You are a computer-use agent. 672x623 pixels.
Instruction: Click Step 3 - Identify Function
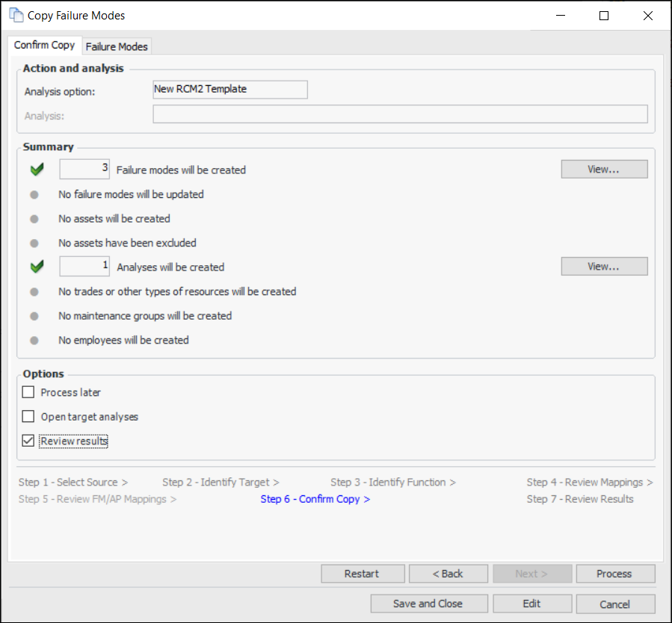pyautogui.click(x=393, y=482)
